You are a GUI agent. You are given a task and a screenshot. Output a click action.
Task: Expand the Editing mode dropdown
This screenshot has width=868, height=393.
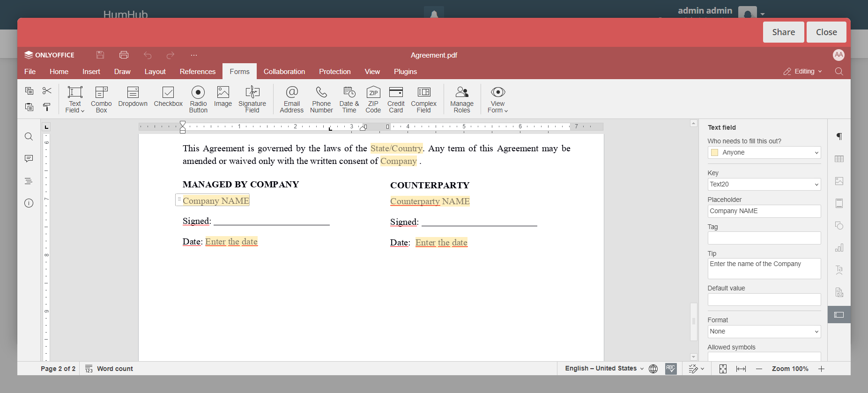[x=803, y=72]
